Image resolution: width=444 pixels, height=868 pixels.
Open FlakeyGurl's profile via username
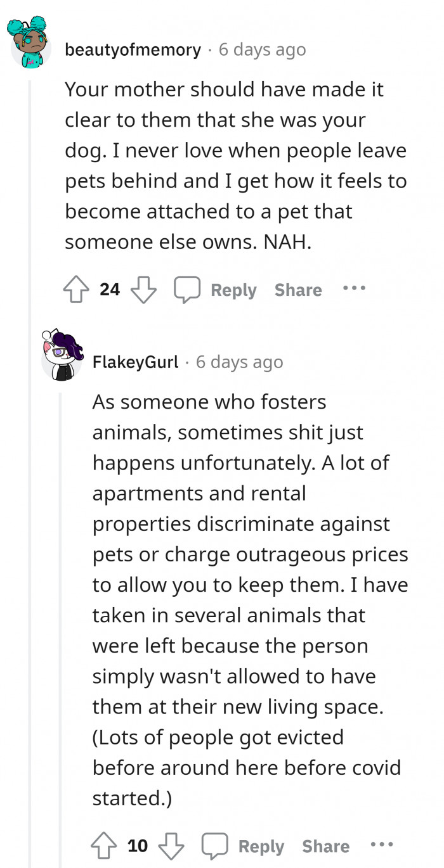tap(135, 362)
